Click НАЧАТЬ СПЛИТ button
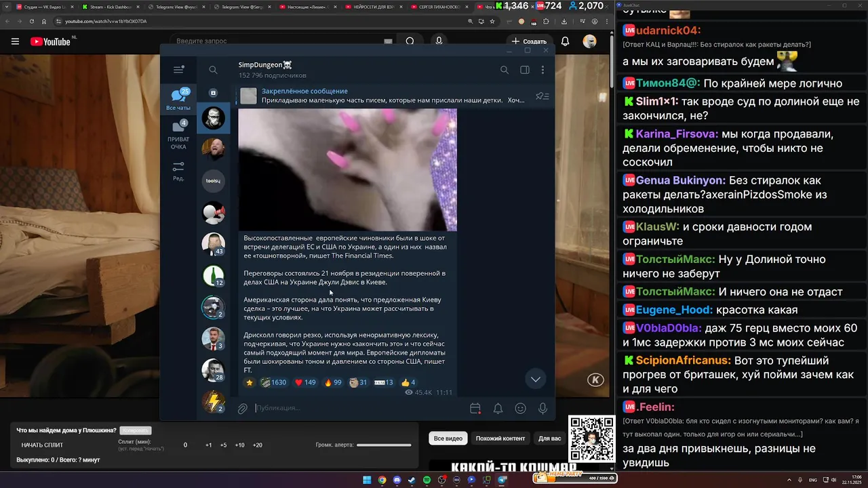This screenshot has width=868, height=488. [42, 445]
